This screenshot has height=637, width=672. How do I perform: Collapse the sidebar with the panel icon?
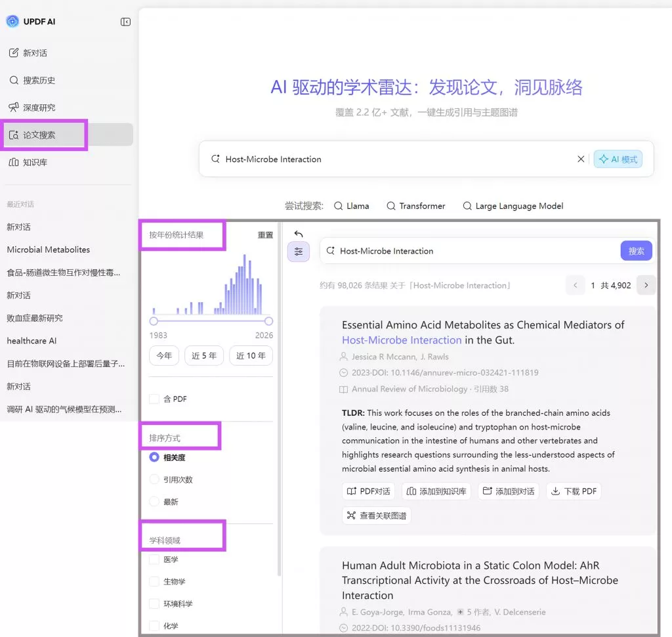click(125, 22)
